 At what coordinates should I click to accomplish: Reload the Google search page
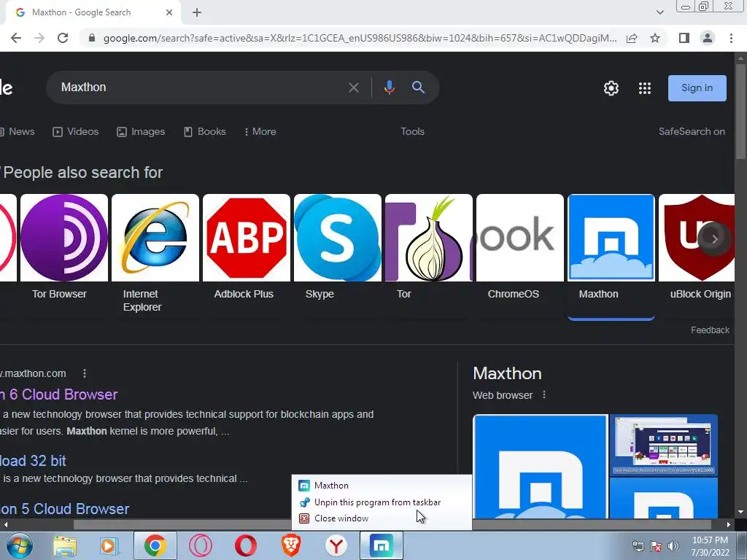pos(63,38)
